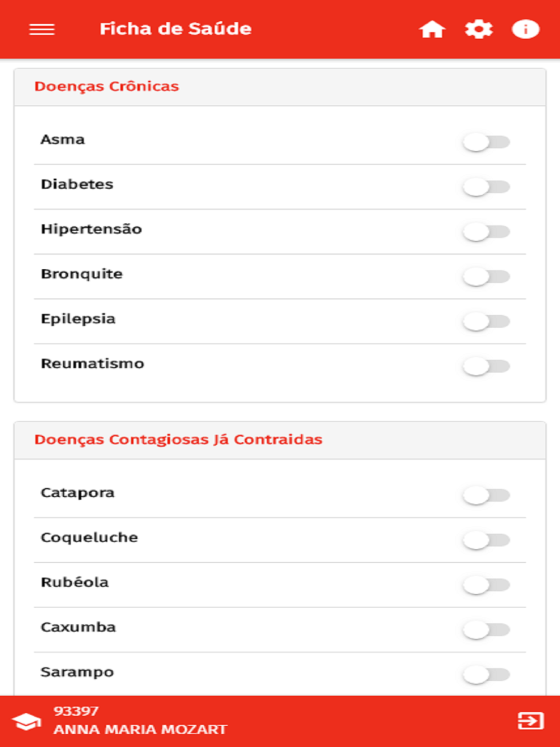Tap the student name ANNA MARIA MOZART

click(x=140, y=730)
